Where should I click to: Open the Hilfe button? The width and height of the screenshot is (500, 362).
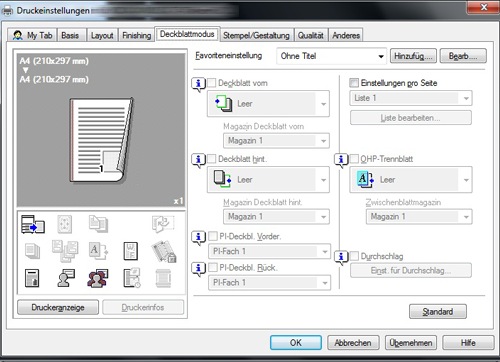pos(468,342)
